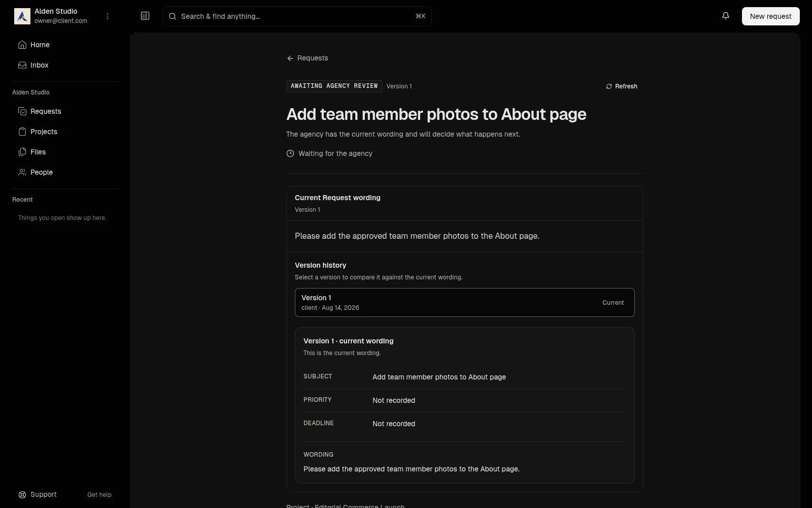The width and height of the screenshot is (812, 508).
Task: Toggle the sidebar panel icon
Action: 145,16
